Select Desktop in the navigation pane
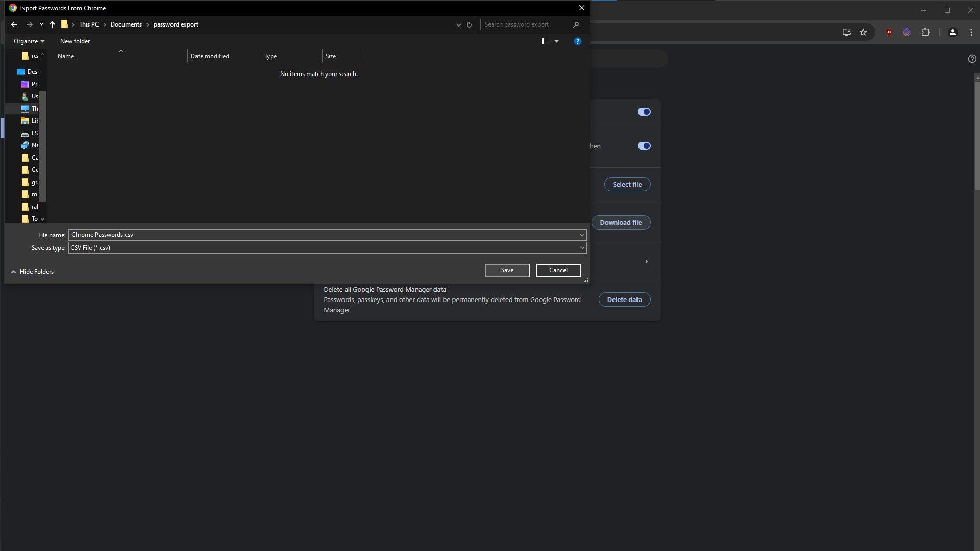Viewport: 980px width, 551px height. [x=28, y=72]
